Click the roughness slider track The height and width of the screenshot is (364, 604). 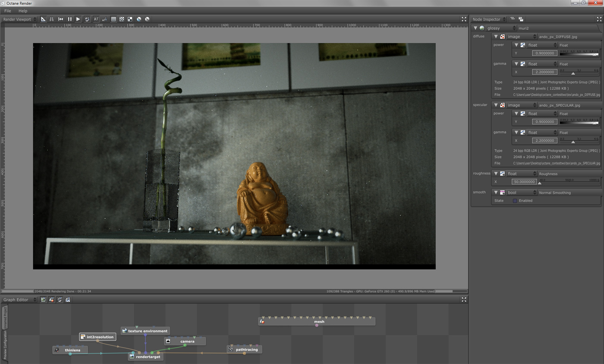point(569,182)
